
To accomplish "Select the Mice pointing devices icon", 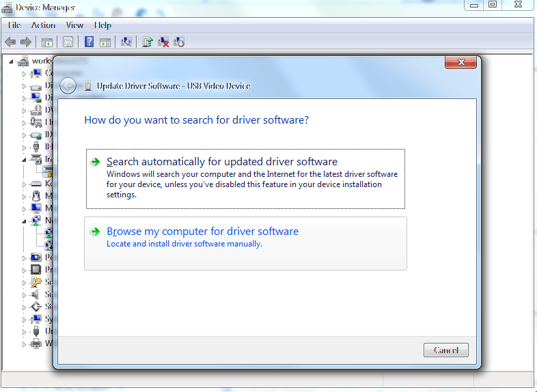I will coord(36,196).
